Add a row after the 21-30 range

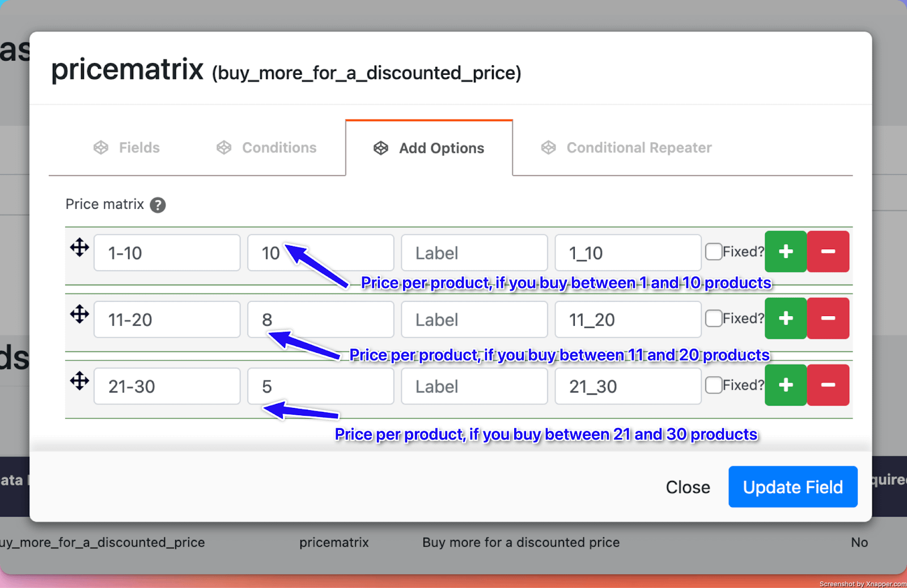click(785, 385)
